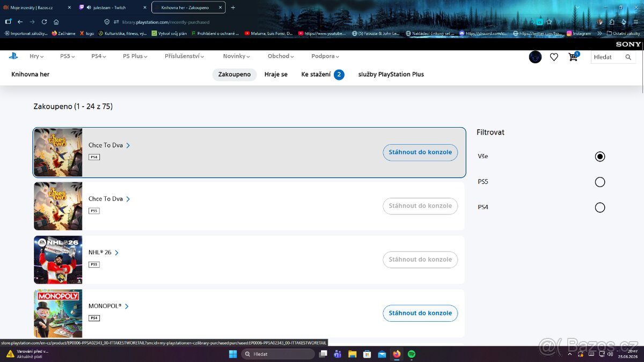This screenshot has width=644, height=362.
Task: Download PS4 Chce To Dva to console
Action: click(x=420, y=152)
